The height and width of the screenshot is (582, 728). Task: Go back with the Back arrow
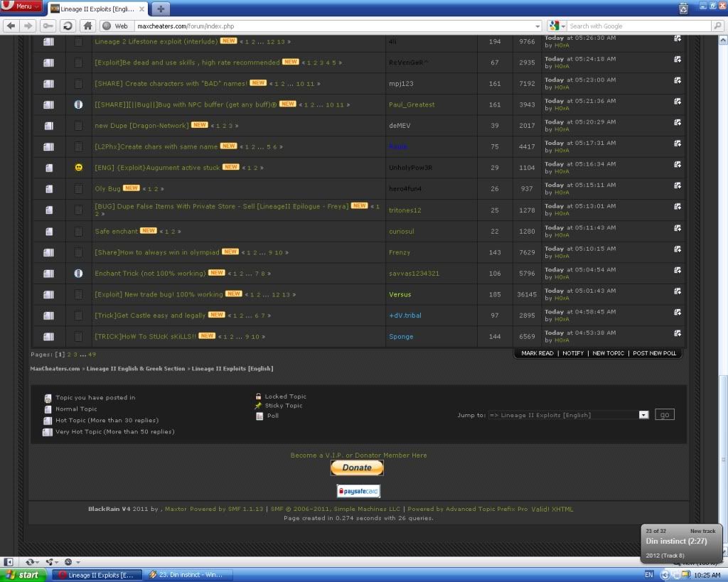[x=11, y=26]
